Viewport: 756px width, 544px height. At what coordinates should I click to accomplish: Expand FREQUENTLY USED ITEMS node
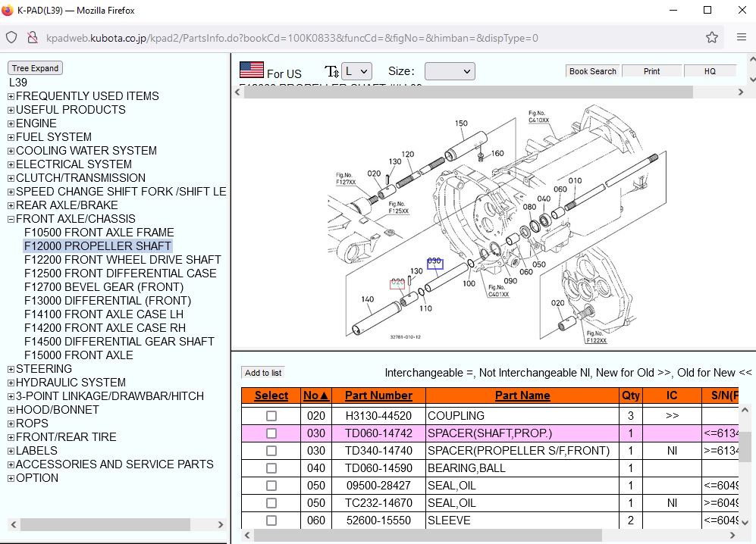[x=11, y=96]
